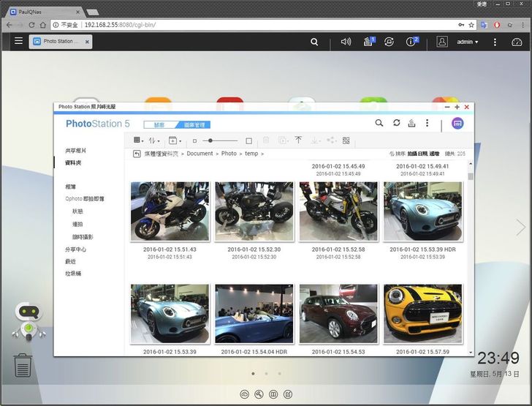Click the volume control icon in top bar
The height and width of the screenshot is (406, 532).
(x=346, y=42)
